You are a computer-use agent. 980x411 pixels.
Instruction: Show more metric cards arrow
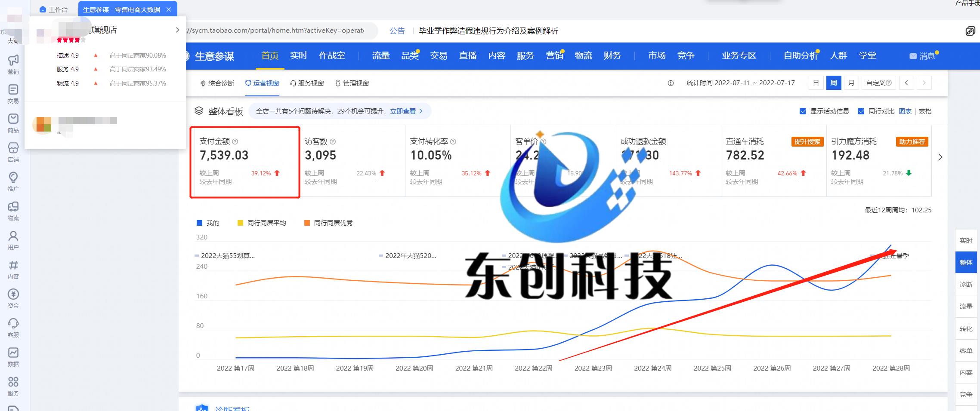coord(940,157)
